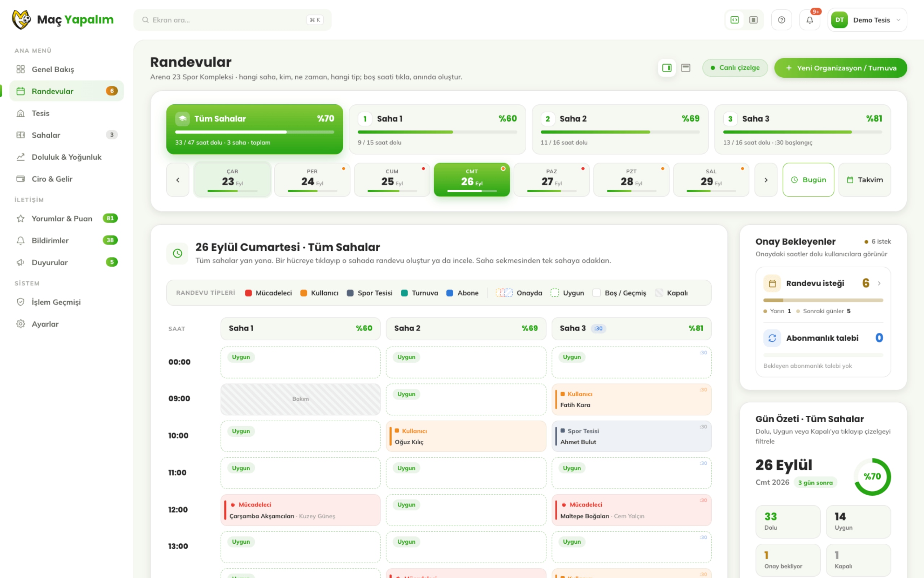Click Yeni Organizasyon / Turnuva button

[840, 68]
